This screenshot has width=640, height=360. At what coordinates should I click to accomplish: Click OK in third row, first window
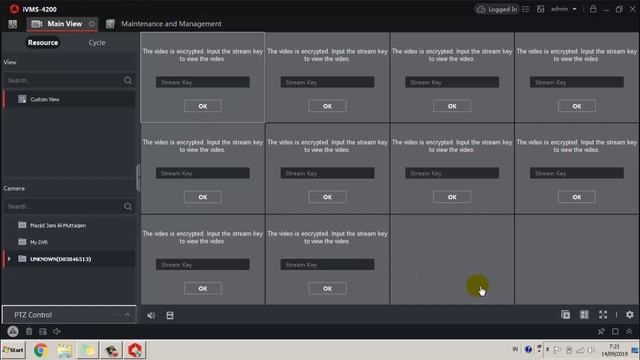click(202, 289)
